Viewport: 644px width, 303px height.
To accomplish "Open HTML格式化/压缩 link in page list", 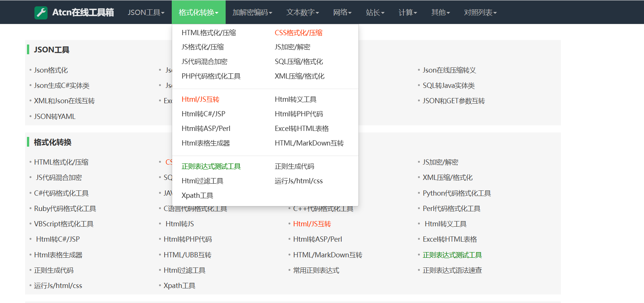I will click(x=61, y=162).
